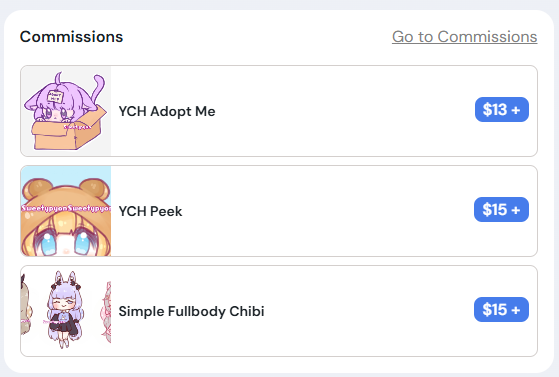
Task: Select the Simple Fullbody Chibi title text
Action: [x=191, y=311]
